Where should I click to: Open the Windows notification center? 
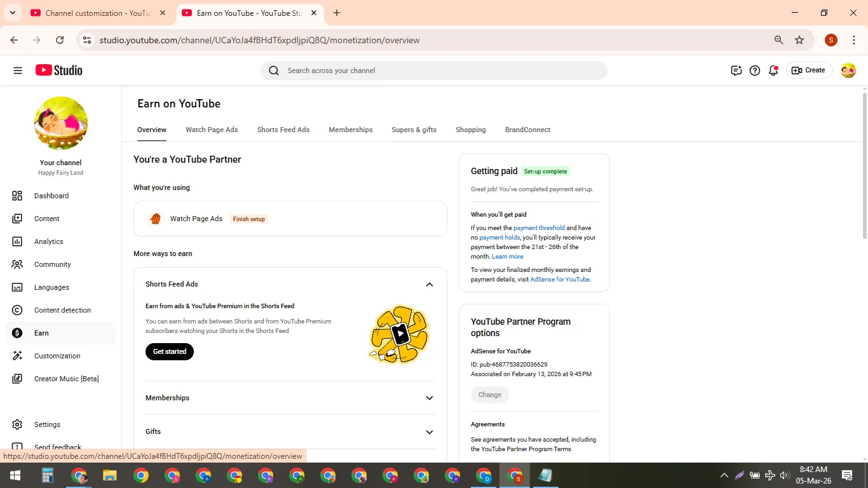coord(847,475)
